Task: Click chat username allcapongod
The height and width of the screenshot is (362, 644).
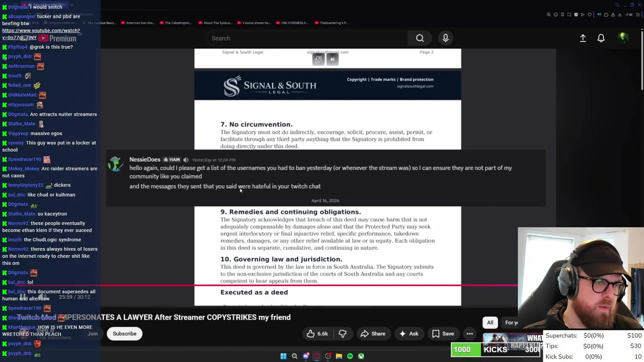Action: point(22,17)
